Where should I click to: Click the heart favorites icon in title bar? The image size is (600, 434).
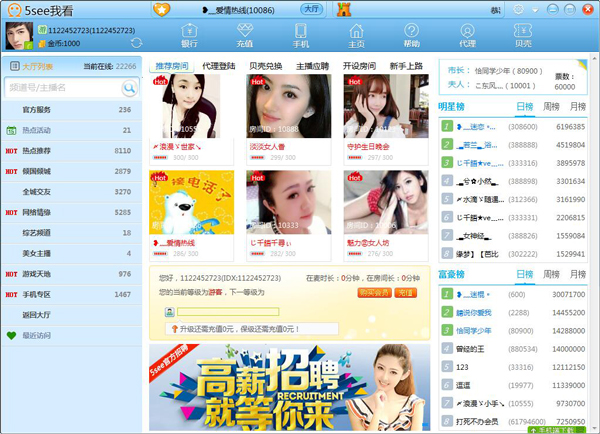point(161,9)
